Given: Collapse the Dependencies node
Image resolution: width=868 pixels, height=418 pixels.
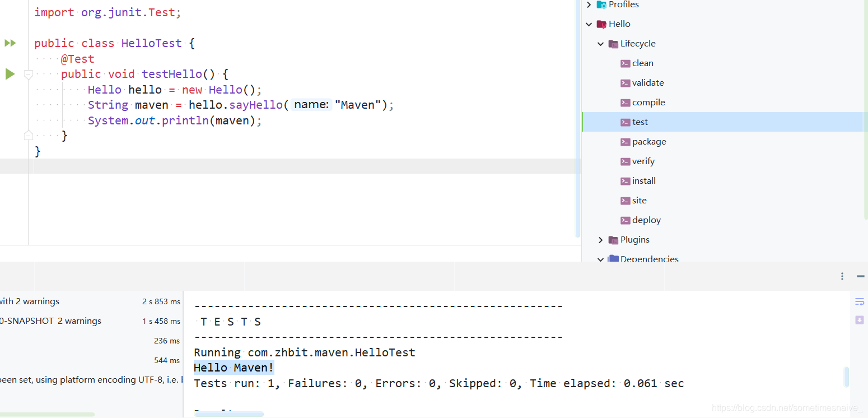Looking at the screenshot, I should [600, 259].
